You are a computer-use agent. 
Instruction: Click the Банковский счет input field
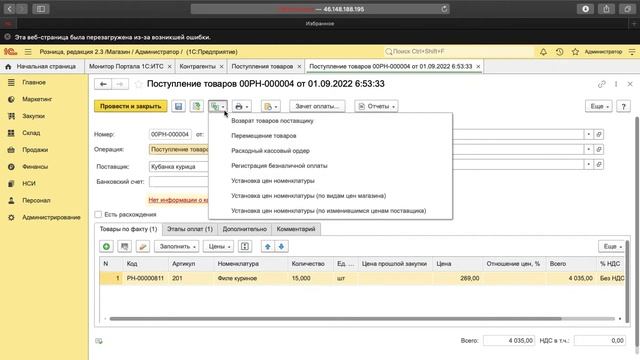click(179, 182)
